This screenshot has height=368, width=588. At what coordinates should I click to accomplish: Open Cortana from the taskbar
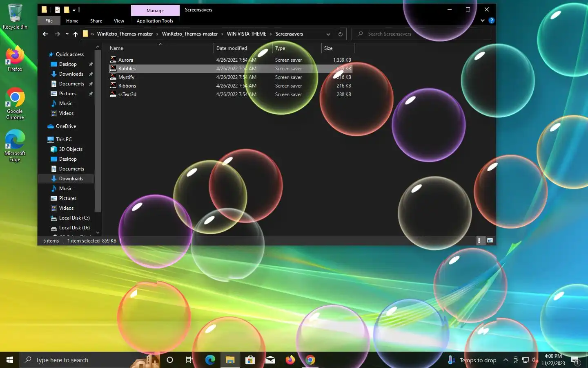(x=170, y=360)
